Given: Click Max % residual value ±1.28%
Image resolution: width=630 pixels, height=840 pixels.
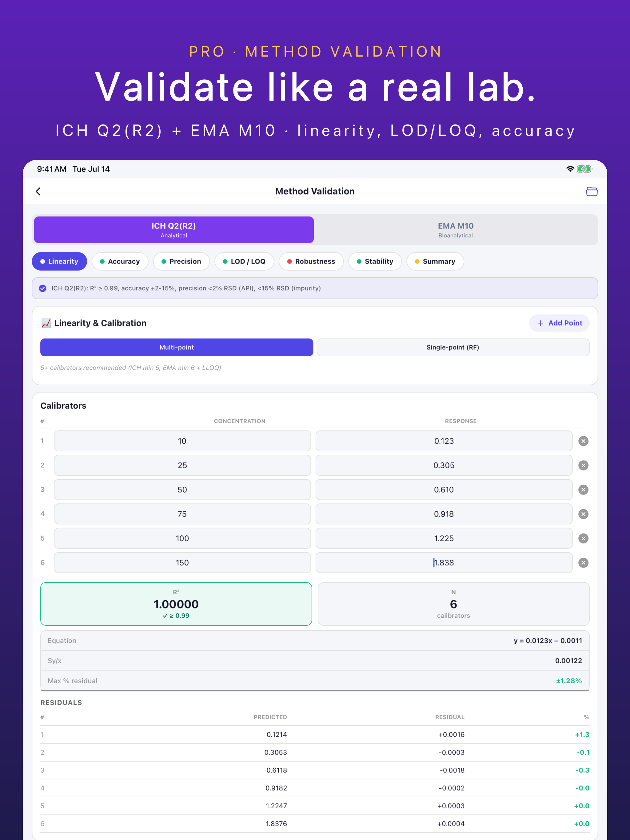Looking at the screenshot, I should pyautogui.click(x=569, y=681).
